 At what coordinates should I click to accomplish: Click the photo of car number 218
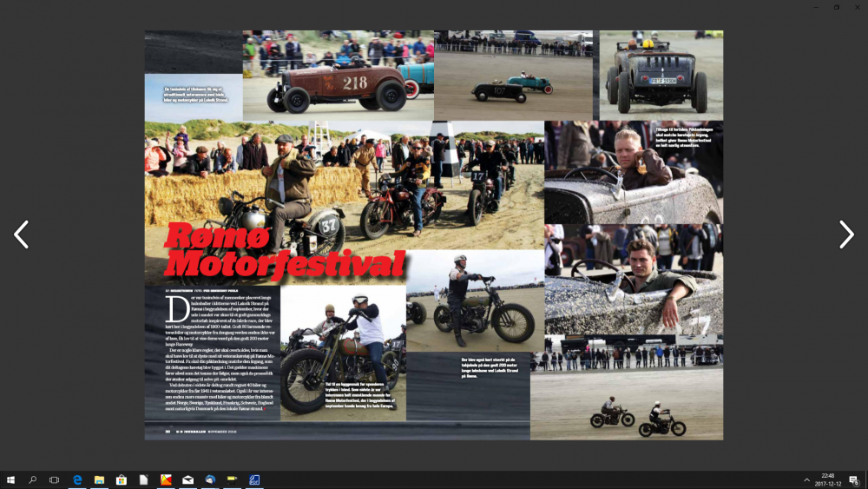[x=339, y=76]
